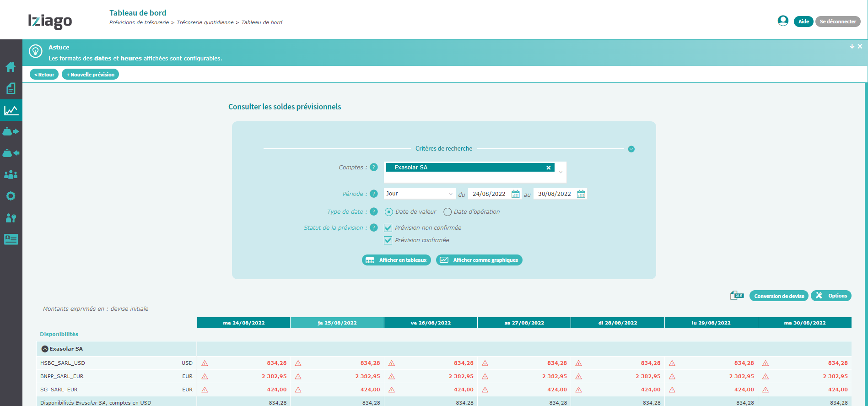This screenshot has width=868, height=406.
Task: Select column header lu 29/08/2022
Action: (711, 323)
